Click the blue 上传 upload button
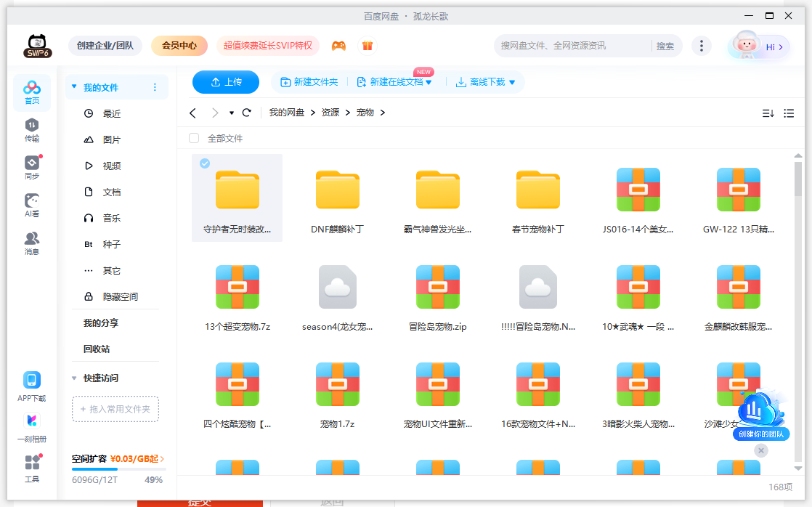 coord(226,82)
